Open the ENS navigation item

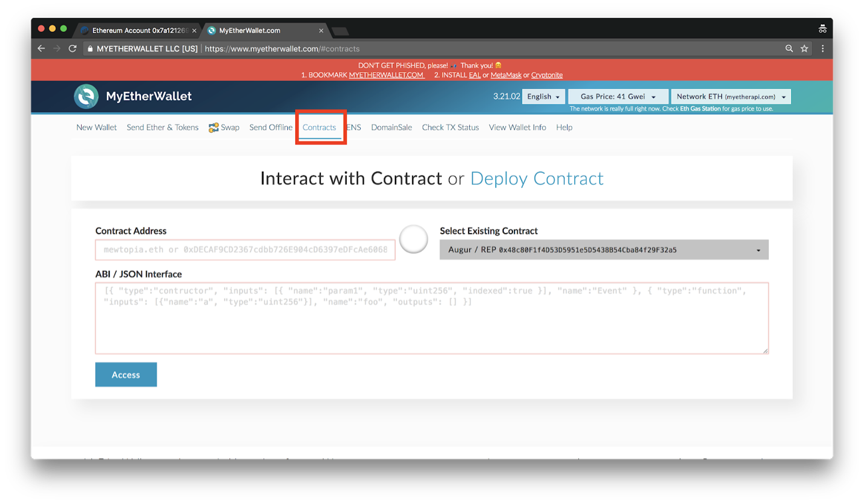click(354, 127)
